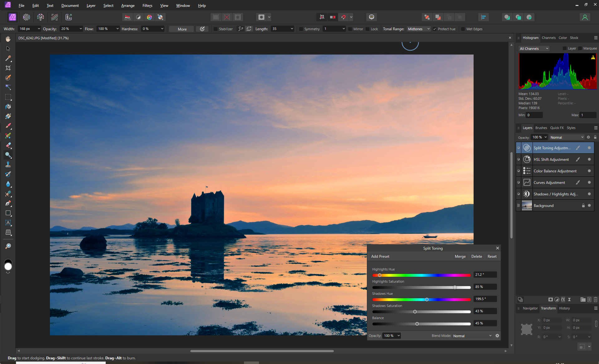Open the layer blend mode Normal dropdown

(x=567, y=137)
